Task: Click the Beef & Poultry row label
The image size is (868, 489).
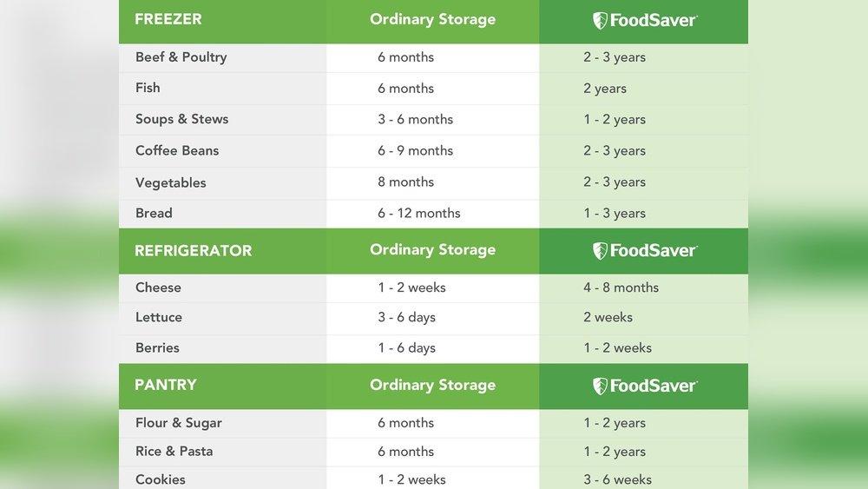Action: pos(181,57)
